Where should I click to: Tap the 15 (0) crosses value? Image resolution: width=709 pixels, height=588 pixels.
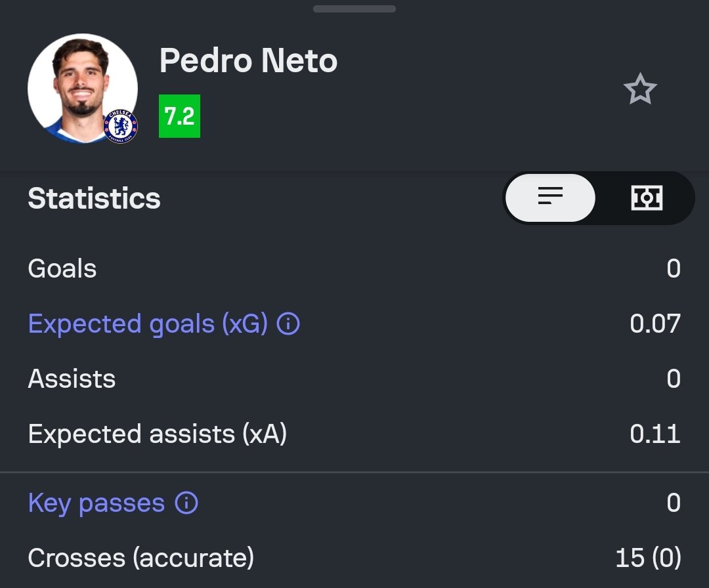tap(648, 558)
